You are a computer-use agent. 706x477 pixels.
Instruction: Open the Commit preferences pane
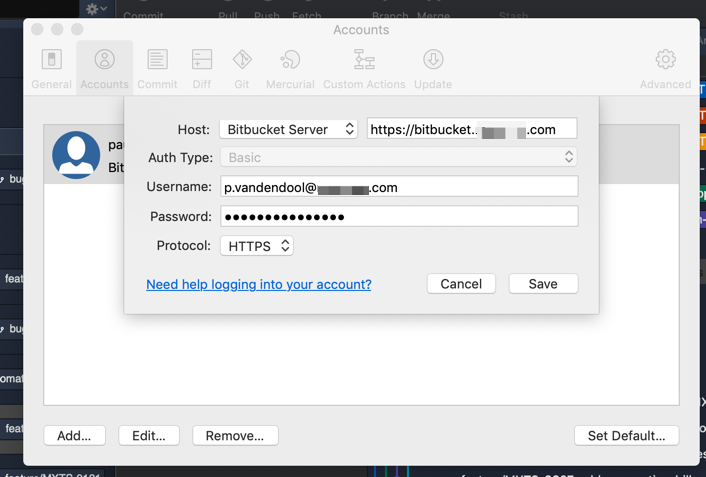[x=157, y=68]
